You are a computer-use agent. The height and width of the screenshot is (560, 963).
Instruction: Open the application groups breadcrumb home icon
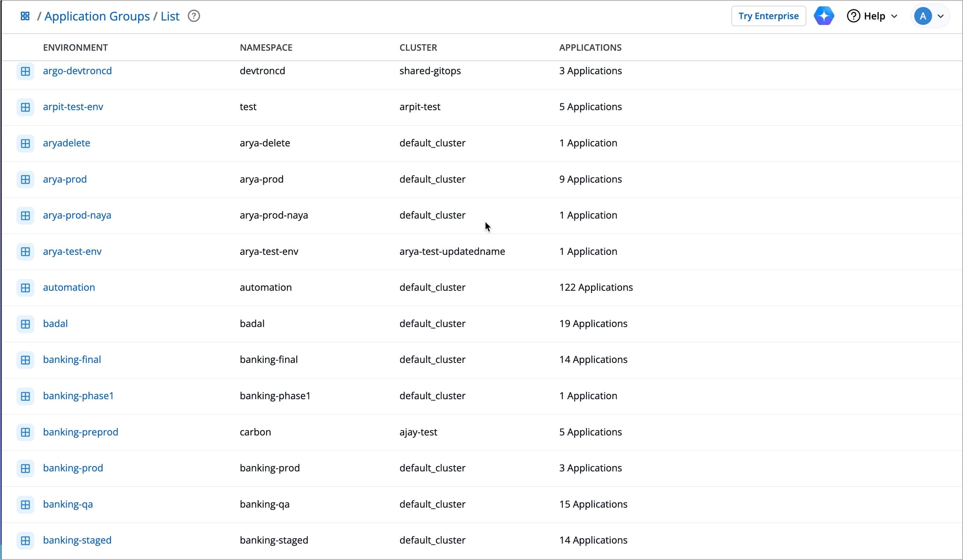pyautogui.click(x=25, y=16)
